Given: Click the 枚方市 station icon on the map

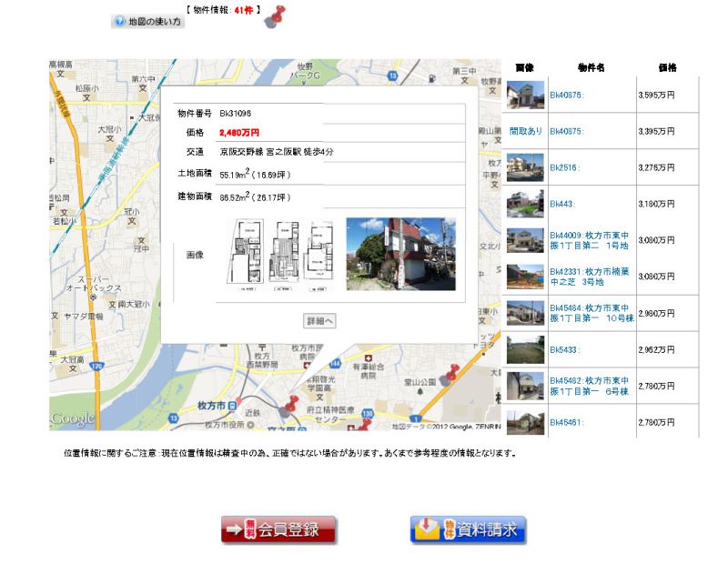Looking at the screenshot, I should (232, 406).
